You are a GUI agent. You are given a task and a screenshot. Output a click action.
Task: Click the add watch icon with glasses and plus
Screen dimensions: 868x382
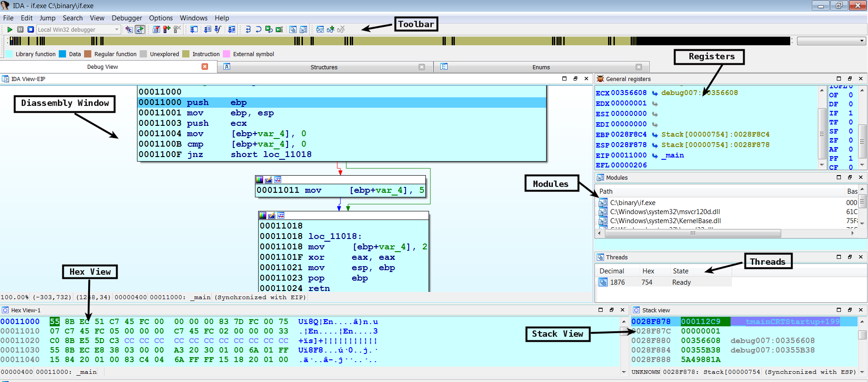click(x=330, y=29)
